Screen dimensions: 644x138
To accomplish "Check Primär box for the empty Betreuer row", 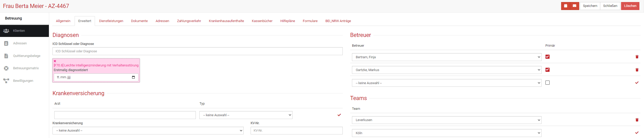I will tap(548, 83).
